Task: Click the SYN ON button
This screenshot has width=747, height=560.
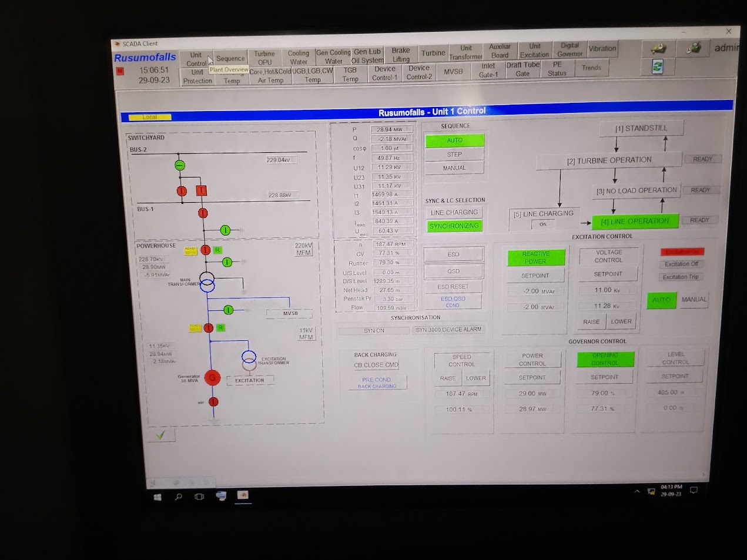Action: [x=374, y=331]
